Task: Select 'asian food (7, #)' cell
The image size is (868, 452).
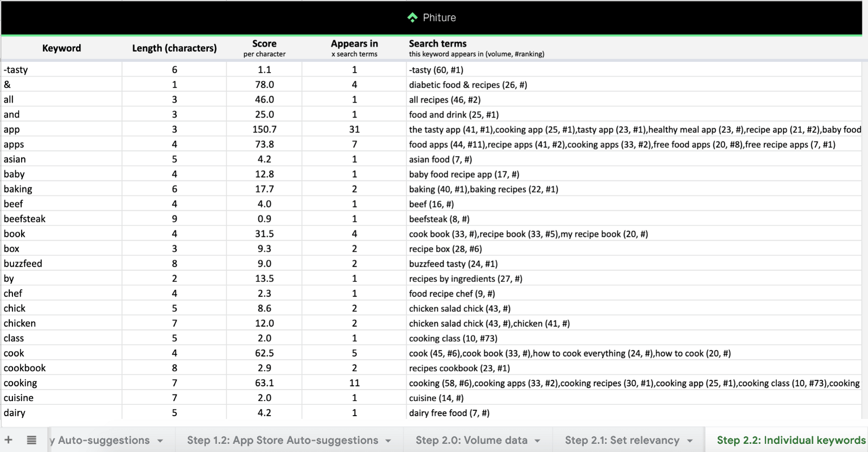Action: [x=634, y=159]
